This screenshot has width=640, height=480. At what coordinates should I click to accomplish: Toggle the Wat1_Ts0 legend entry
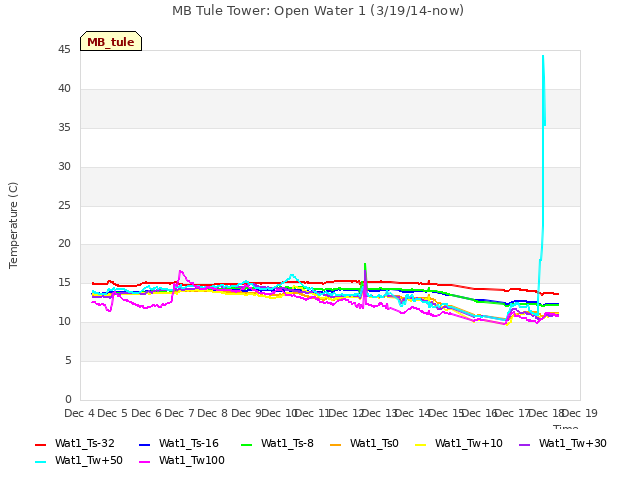click(364, 444)
